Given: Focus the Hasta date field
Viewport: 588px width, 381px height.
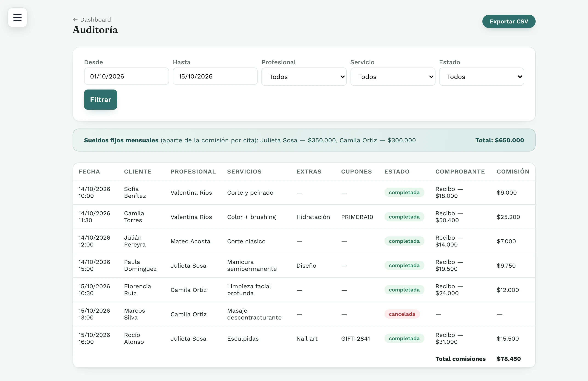Looking at the screenshot, I should tap(215, 76).
